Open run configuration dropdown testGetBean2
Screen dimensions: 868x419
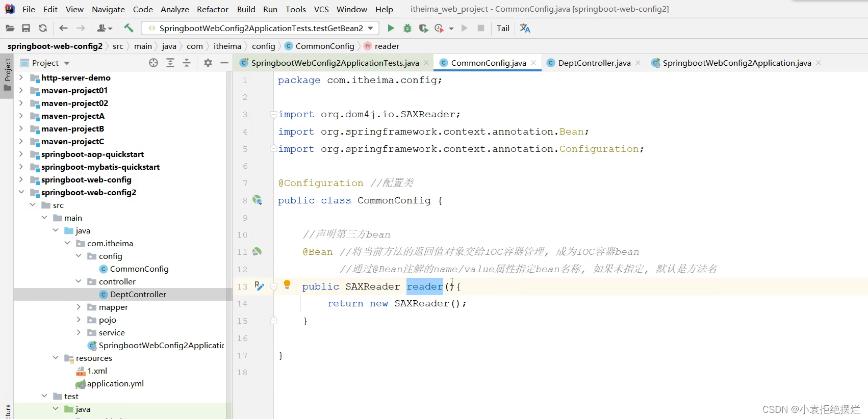[x=260, y=28]
